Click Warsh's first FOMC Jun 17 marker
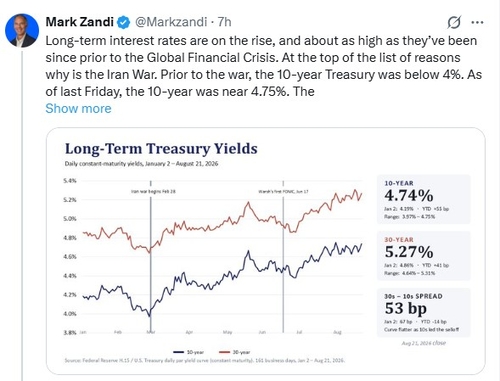 (283, 192)
